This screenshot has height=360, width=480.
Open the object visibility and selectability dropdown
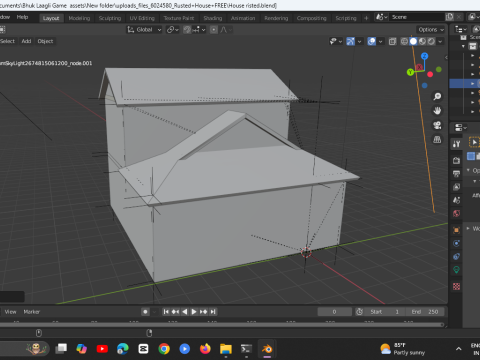tap(335, 41)
